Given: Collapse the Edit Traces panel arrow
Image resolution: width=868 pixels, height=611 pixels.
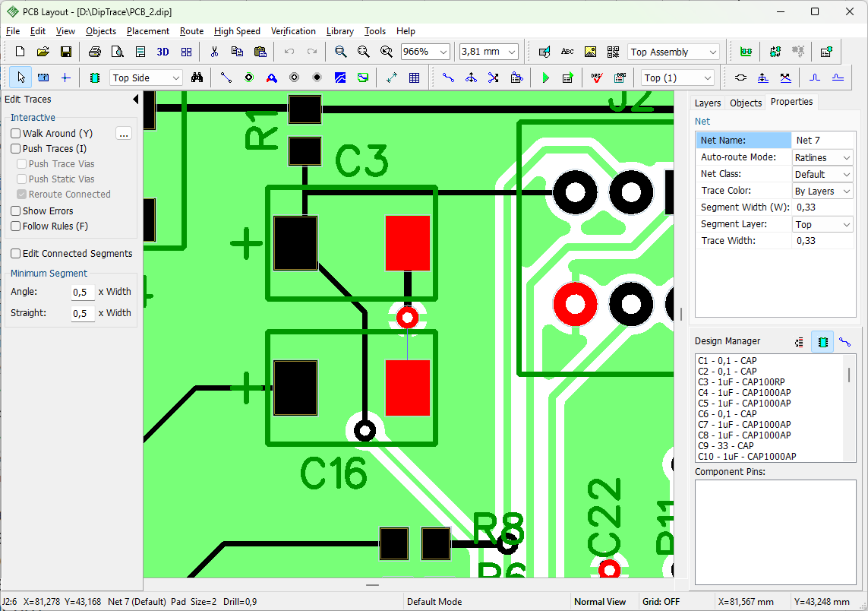Looking at the screenshot, I should click(x=135, y=99).
